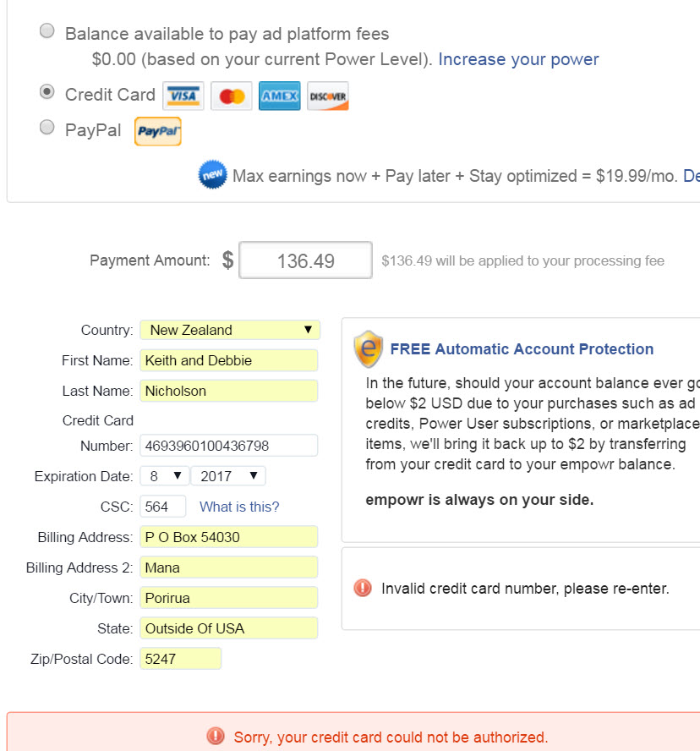The image size is (700, 751).
Task: Select Balance available payment option
Action: point(48,32)
